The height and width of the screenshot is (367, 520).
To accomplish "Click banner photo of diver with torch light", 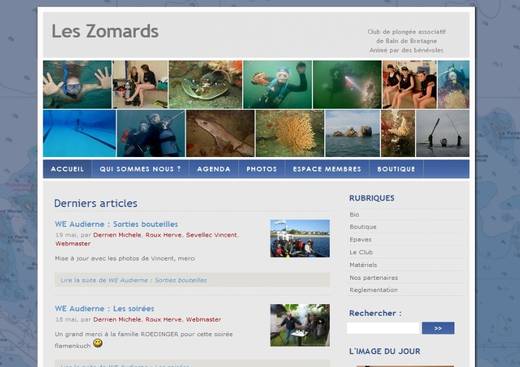I will (347, 84).
